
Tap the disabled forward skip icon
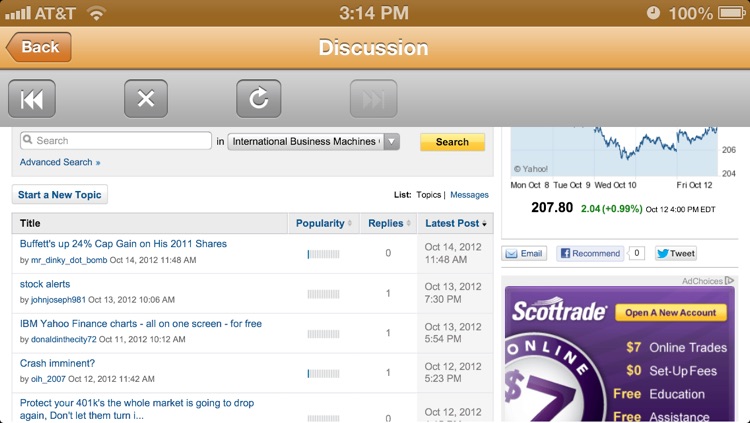374,99
